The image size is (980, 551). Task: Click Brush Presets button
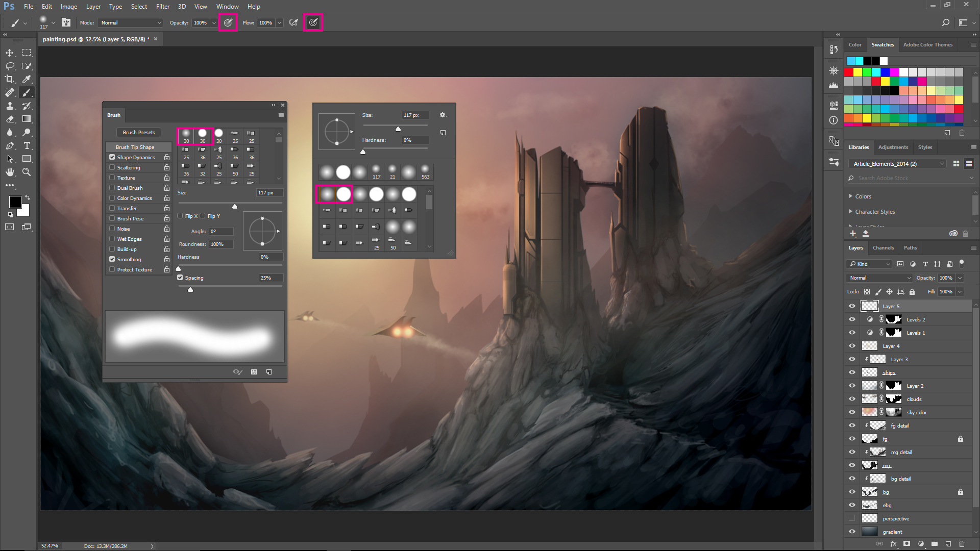tap(138, 132)
